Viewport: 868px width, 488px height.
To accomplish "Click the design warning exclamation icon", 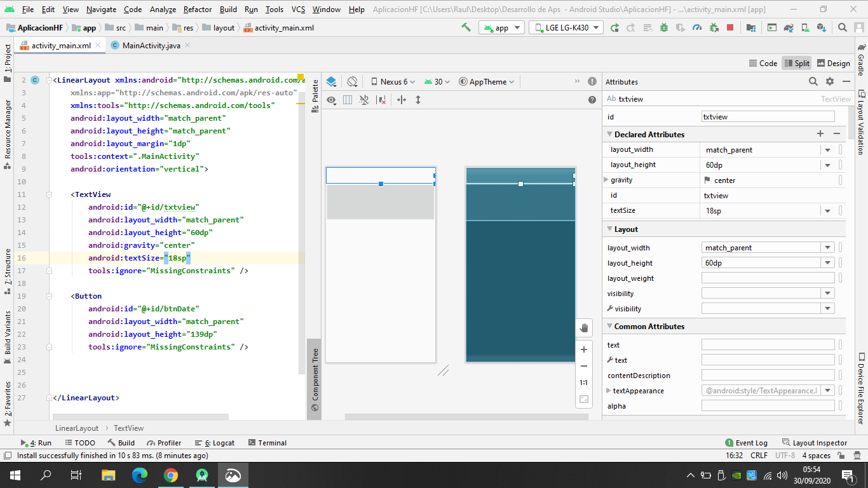I will (592, 81).
